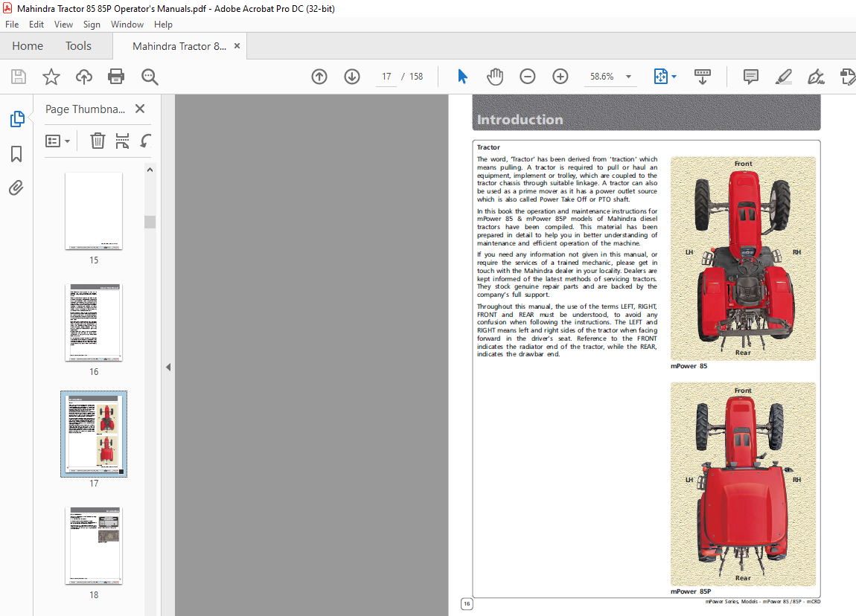Viewport: 856px width, 616px height.
Task: Open the find text magnifier
Action: pos(150,77)
